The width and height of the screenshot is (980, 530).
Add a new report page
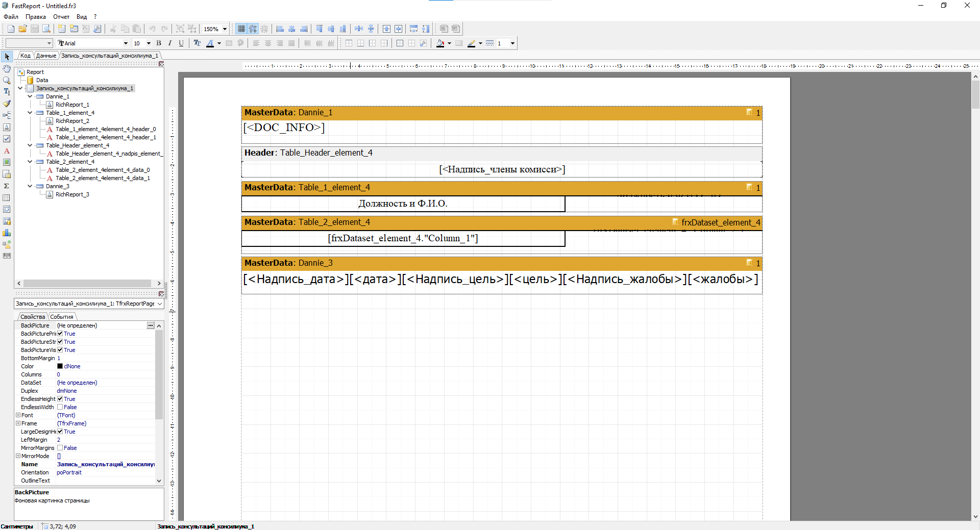click(62, 29)
